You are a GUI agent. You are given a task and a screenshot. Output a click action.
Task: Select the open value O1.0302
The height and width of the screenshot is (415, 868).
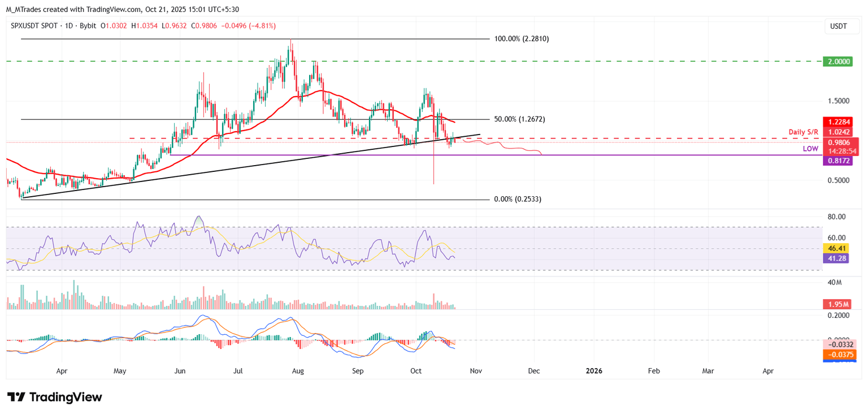114,26
